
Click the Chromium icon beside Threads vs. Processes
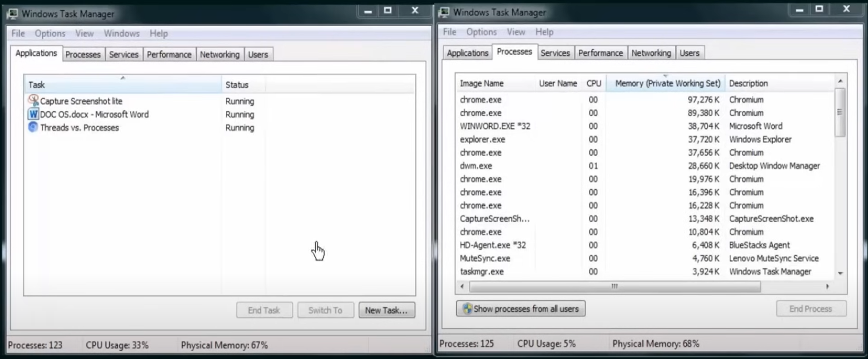(x=33, y=127)
